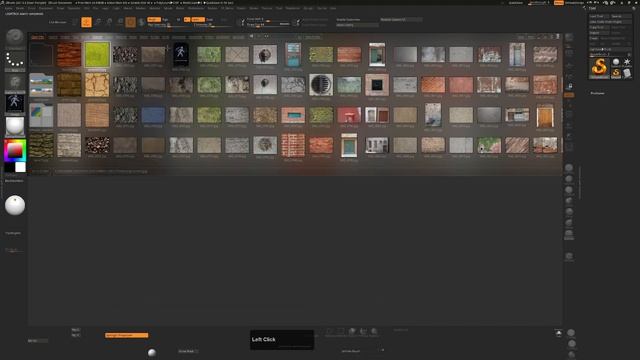Open the landscape folder thumbnail in Lightbox
This screenshot has height=360, width=640.
coord(41,85)
